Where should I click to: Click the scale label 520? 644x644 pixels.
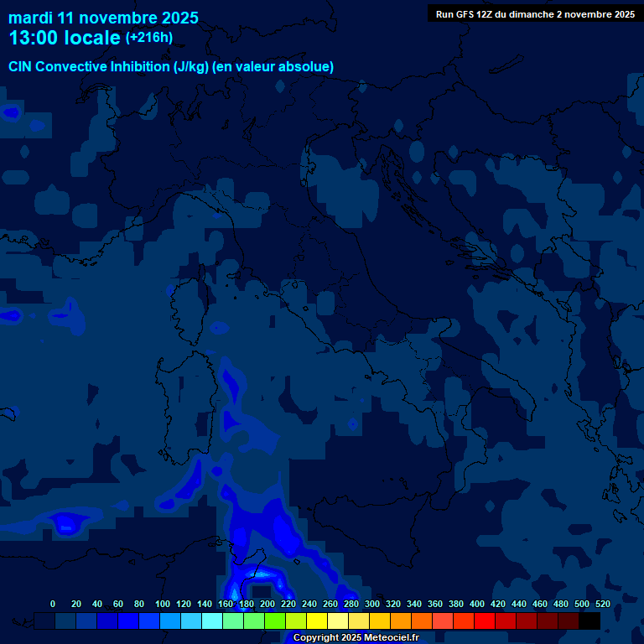602,604
